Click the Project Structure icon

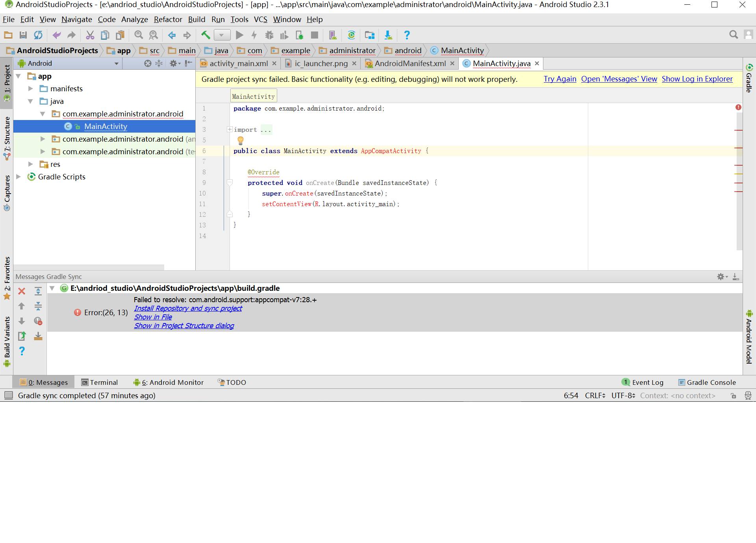[x=370, y=35]
